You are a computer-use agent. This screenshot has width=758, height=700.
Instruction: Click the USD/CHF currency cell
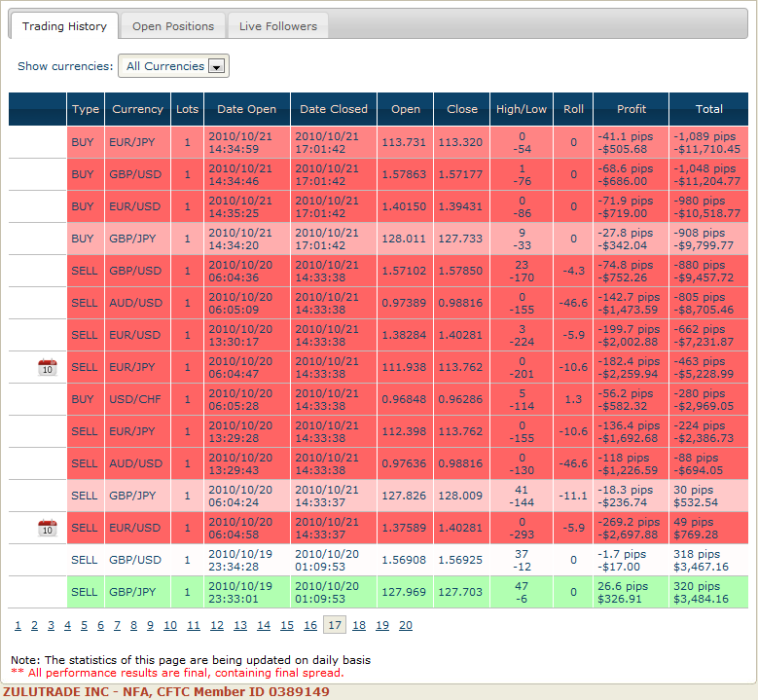point(138,399)
